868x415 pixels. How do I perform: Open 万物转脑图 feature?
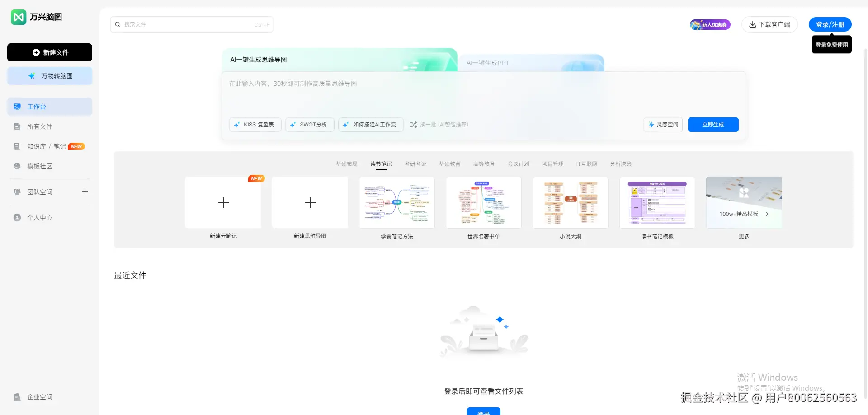click(x=50, y=76)
